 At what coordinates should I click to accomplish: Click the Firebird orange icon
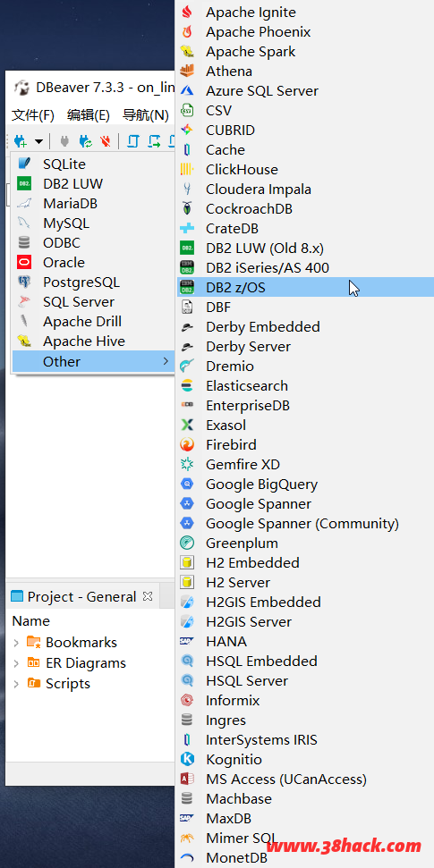187,445
